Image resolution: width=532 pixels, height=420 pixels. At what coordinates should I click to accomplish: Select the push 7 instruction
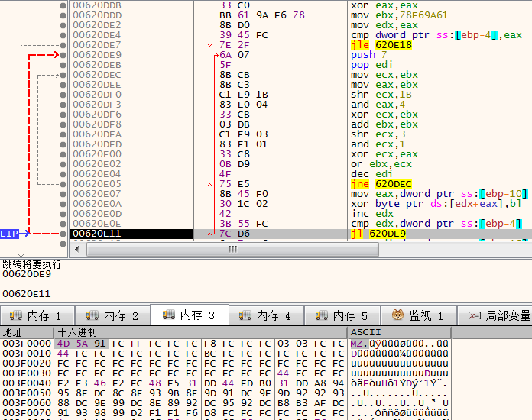(x=368, y=55)
